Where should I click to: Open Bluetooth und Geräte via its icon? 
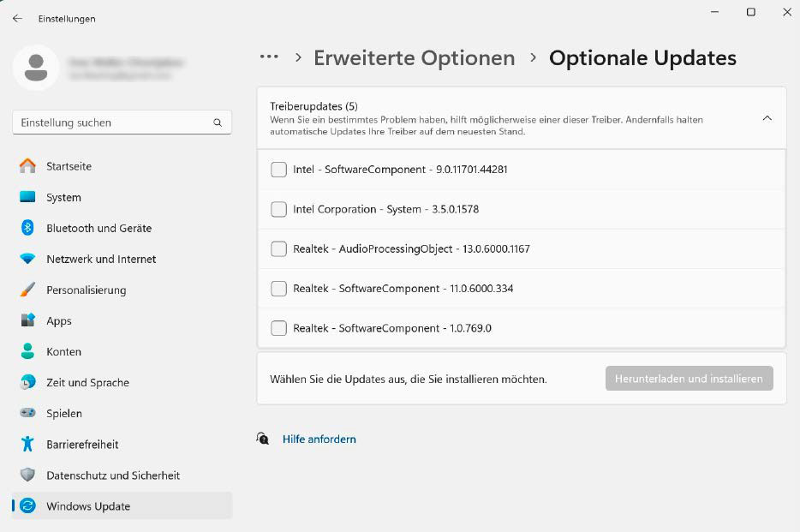pyautogui.click(x=27, y=228)
